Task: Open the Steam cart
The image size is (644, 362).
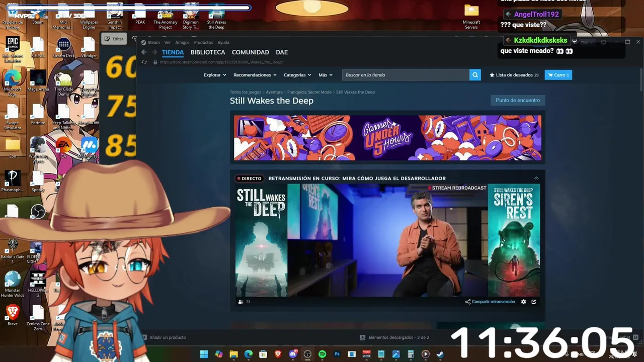Action: (x=558, y=75)
